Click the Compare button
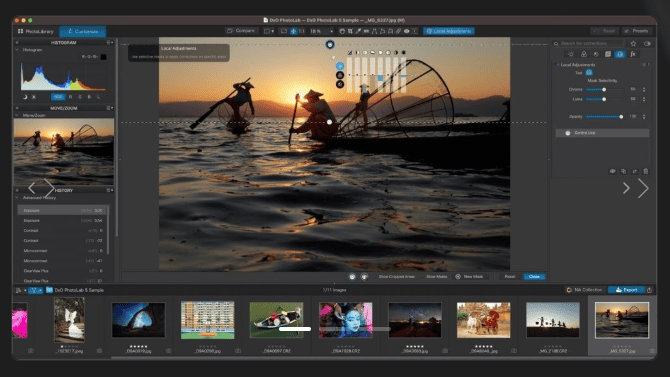The width and height of the screenshot is (670, 377). pyautogui.click(x=241, y=31)
